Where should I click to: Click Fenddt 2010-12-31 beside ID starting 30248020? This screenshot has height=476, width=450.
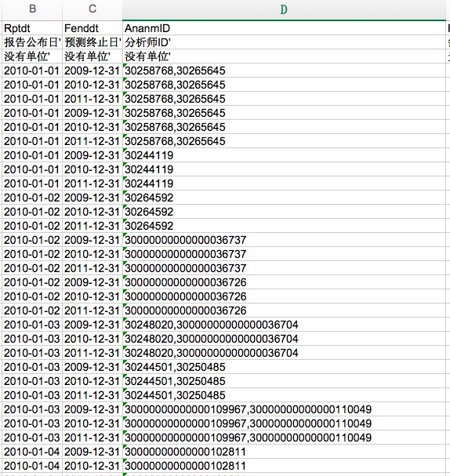point(93,339)
